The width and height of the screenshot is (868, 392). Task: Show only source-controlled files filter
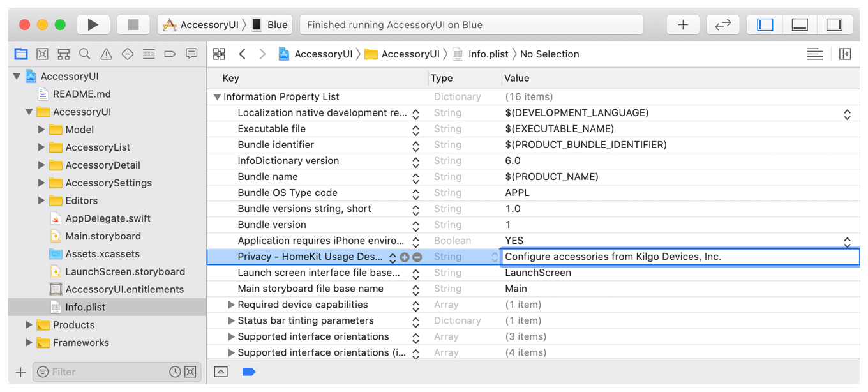coord(190,372)
